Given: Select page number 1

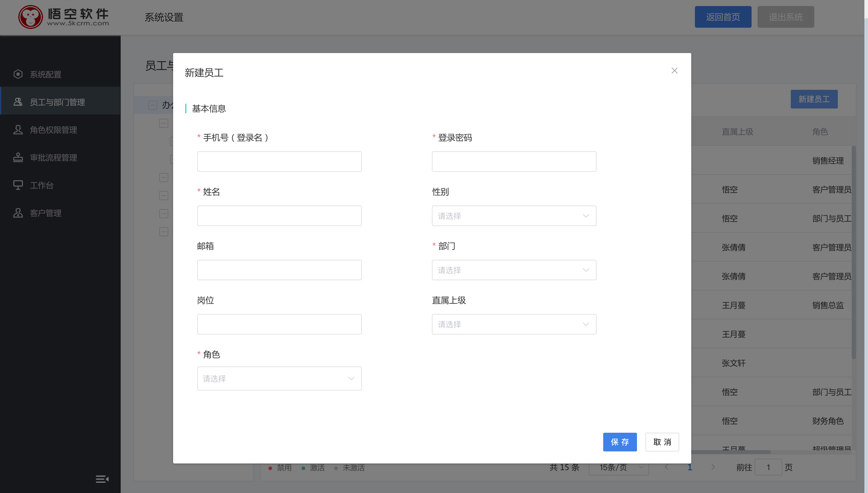Looking at the screenshot, I should tap(689, 467).
